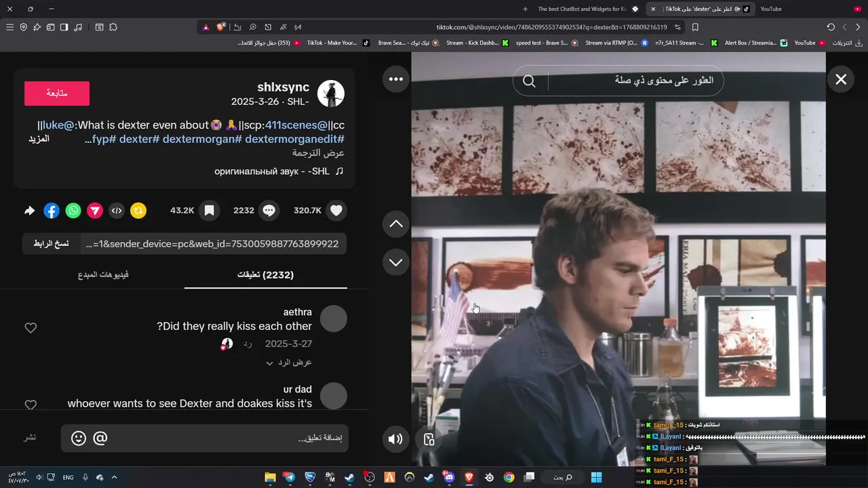
Task: Open a new browser tab with plus button
Action: tap(525, 9)
